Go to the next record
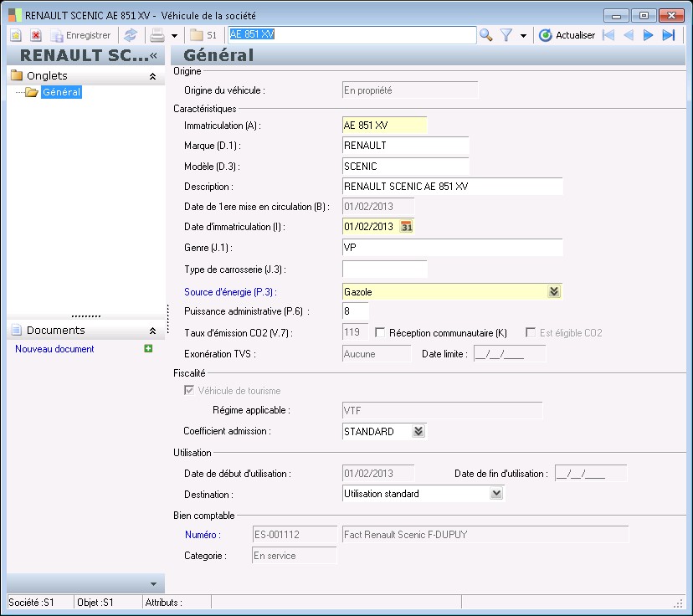Viewport: 693px width, 616px height. [648, 35]
